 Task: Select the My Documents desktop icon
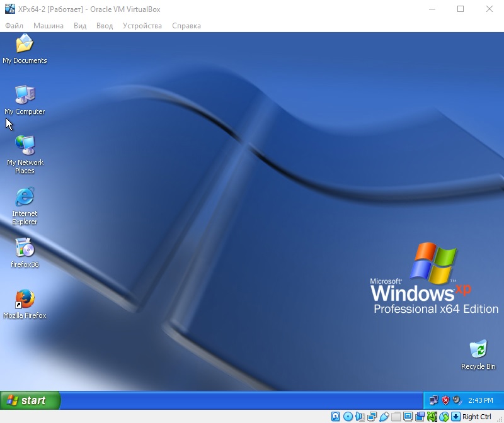25,49
